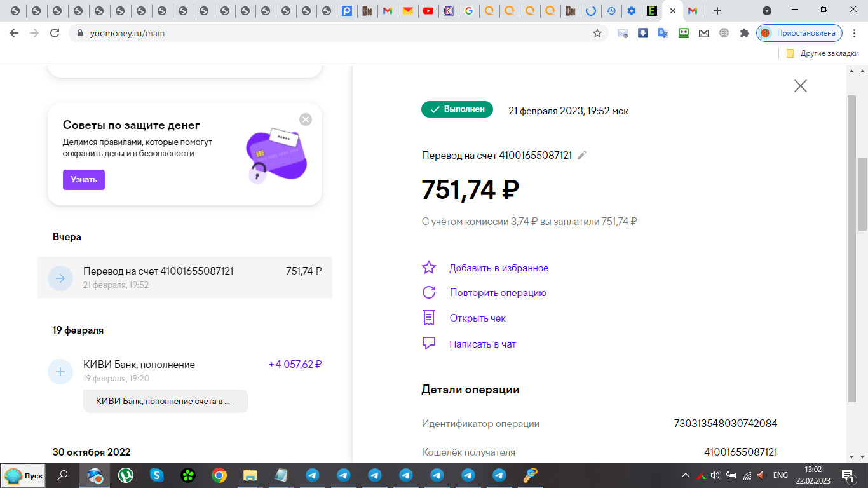Viewport: 868px width, 488px height.
Task: Open taskbar search magnifier
Action: pyautogui.click(x=63, y=475)
